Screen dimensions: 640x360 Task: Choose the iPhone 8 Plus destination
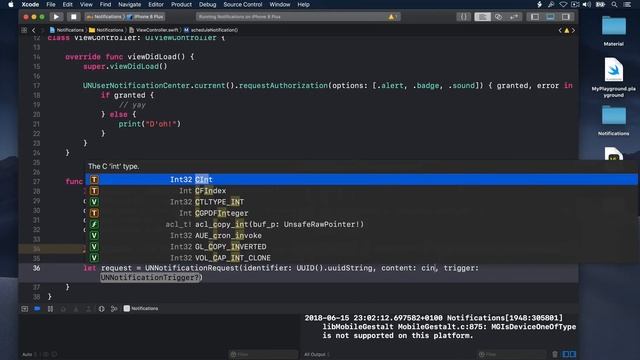pyautogui.click(x=146, y=17)
